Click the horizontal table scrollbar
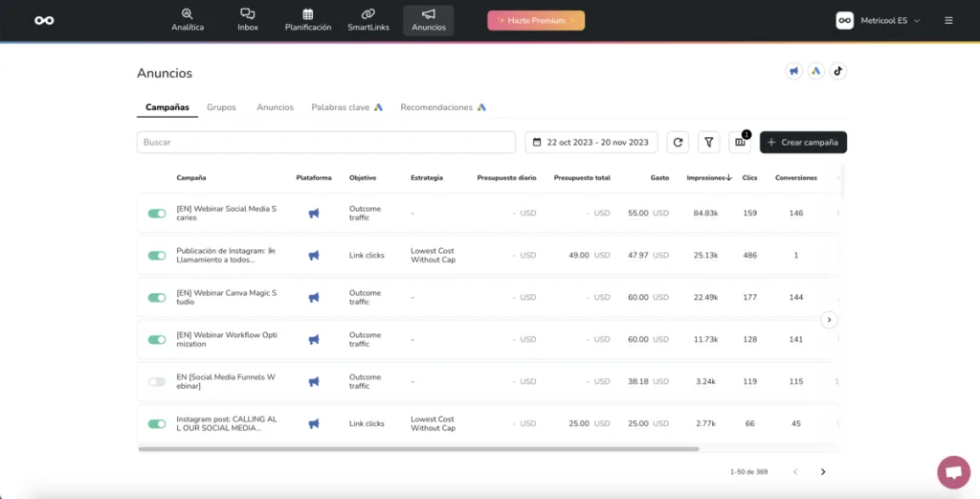Image resolution: width=980 pixels, height=499 pixels. coord(418,449)
